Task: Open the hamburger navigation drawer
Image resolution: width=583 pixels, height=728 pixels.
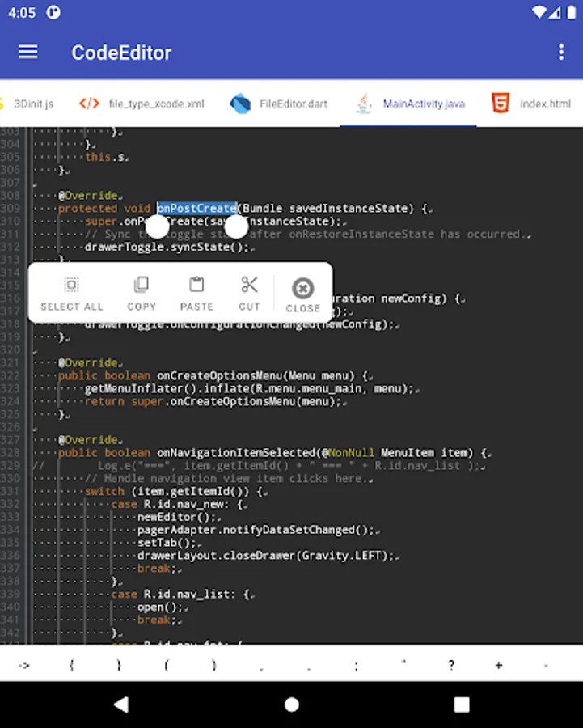Action: 27,52
